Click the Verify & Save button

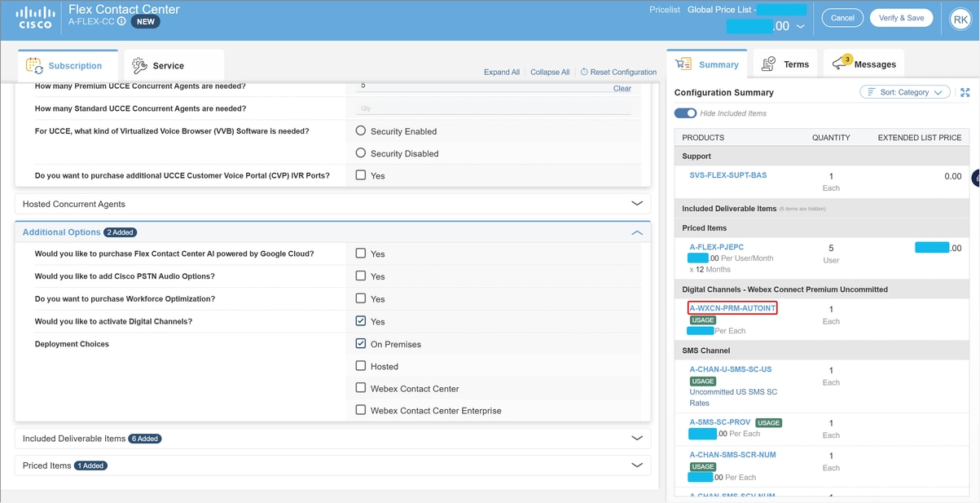(x=901, y=18)
